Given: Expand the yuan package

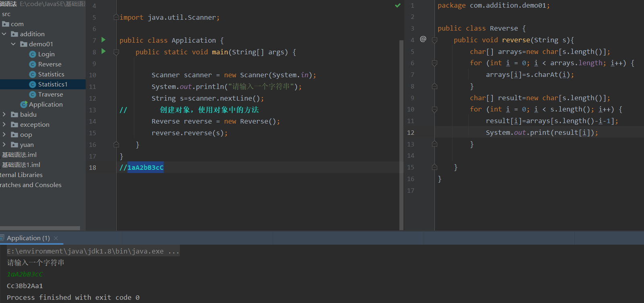Looking at the screenshot, I should coord(4,145).
